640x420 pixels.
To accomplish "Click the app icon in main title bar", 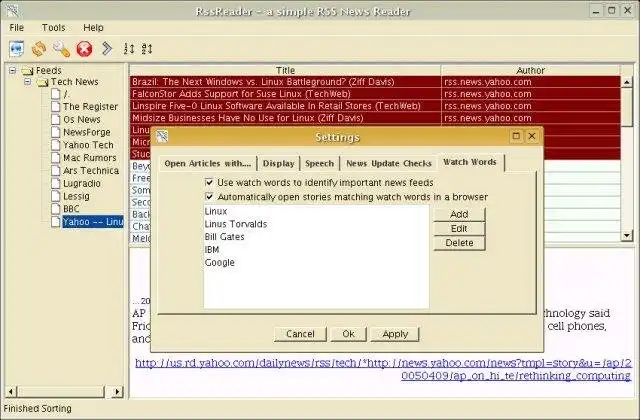I will pyautogui.click(x=12, y=11).
